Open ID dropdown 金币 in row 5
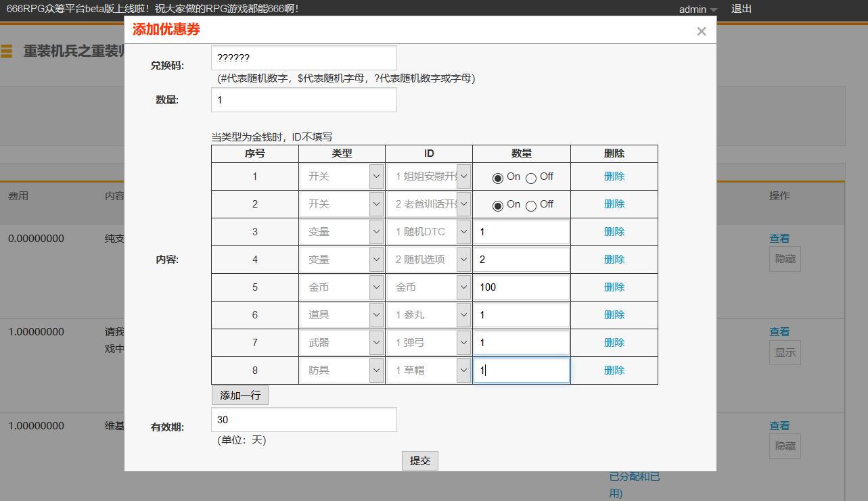This screenshot has width=868, height=501. [x=429, y=287]
